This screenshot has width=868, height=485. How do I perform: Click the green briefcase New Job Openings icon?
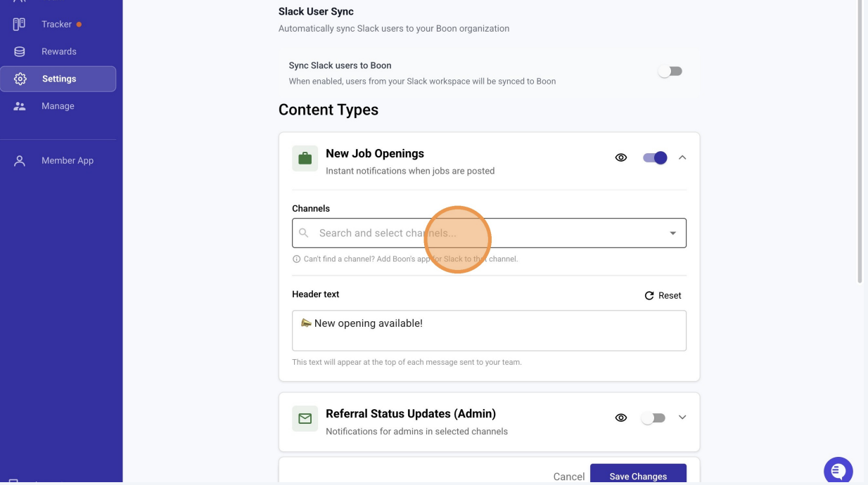305,158
